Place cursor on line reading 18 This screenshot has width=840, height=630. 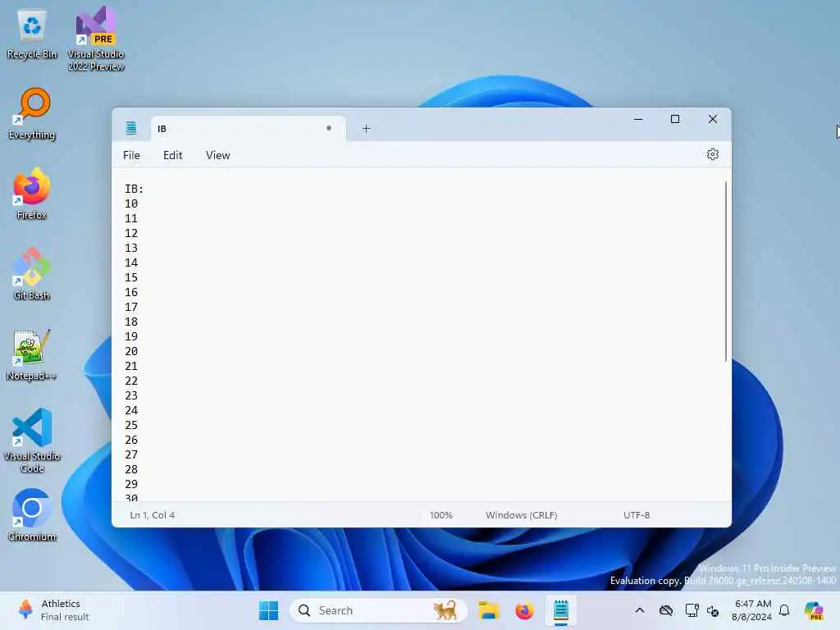131,322
